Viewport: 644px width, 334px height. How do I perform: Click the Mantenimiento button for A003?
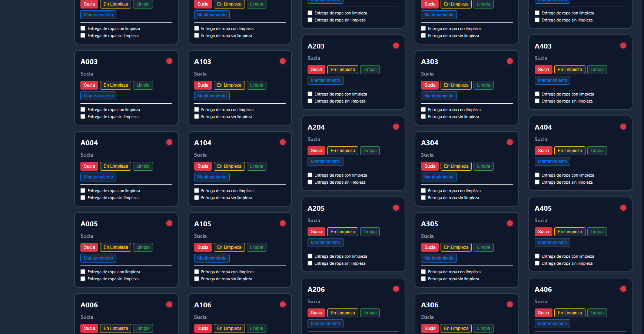[98, 96]
